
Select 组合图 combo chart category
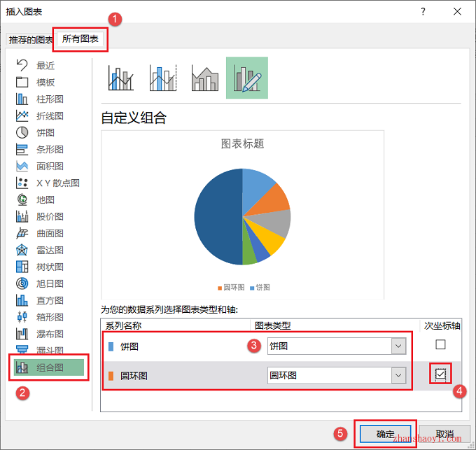point(49,367)
